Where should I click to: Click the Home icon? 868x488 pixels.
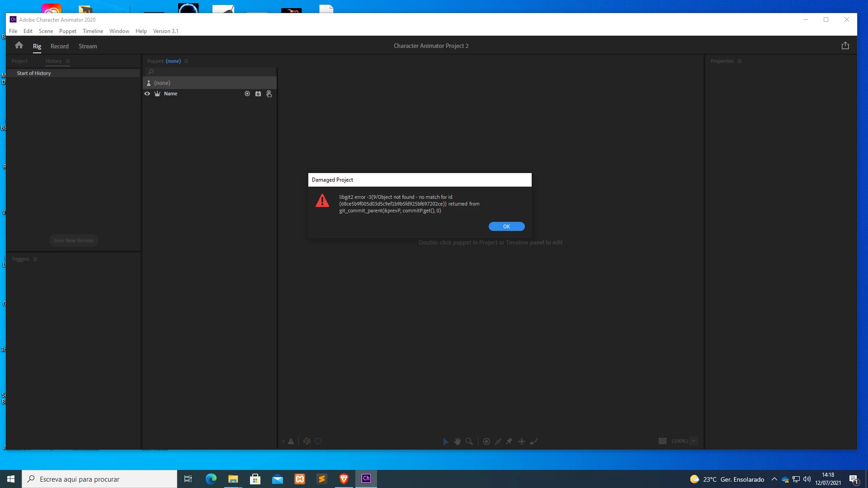click(19, 45)
